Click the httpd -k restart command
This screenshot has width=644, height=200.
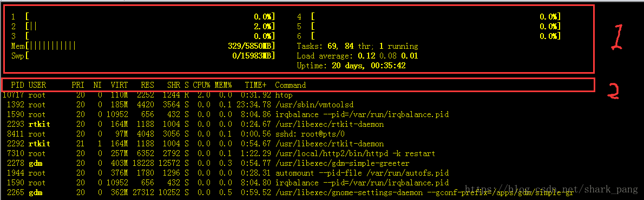pos(355,153)
